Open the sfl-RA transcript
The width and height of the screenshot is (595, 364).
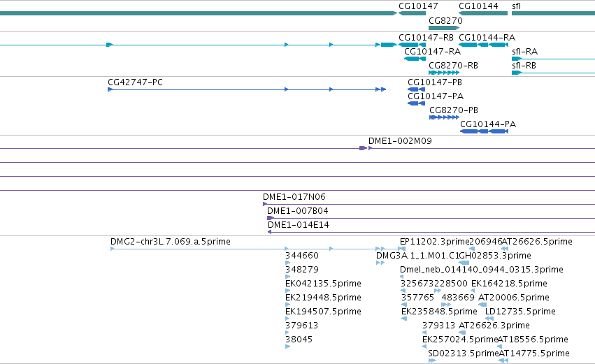click(524, 52)
